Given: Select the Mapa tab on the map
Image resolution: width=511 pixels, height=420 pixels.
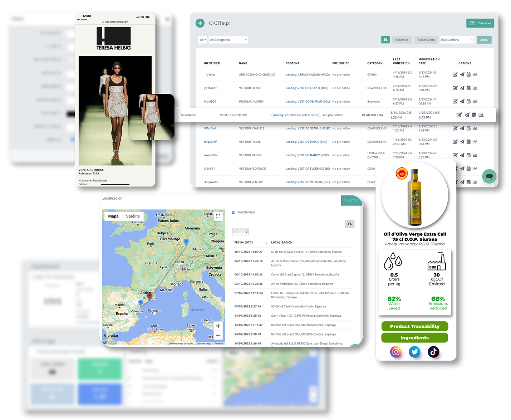Looking at the screenshot, I should [x=113, y=216].
